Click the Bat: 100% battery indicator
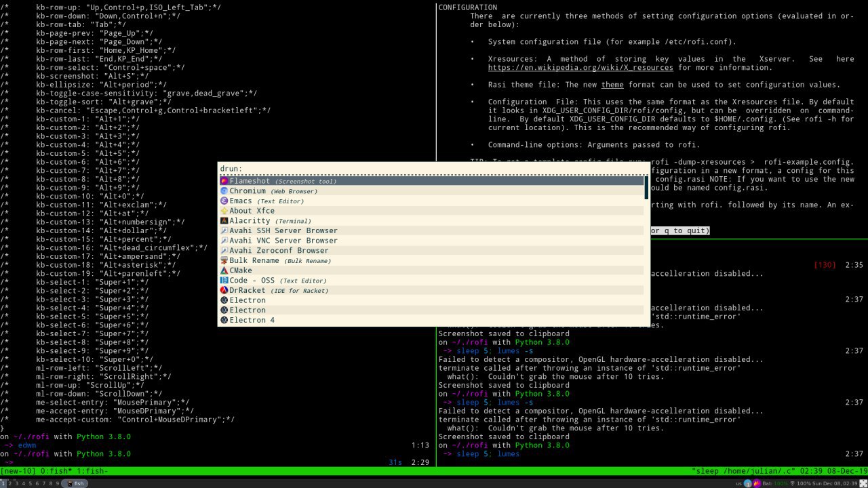 click(x=775, y=484)
